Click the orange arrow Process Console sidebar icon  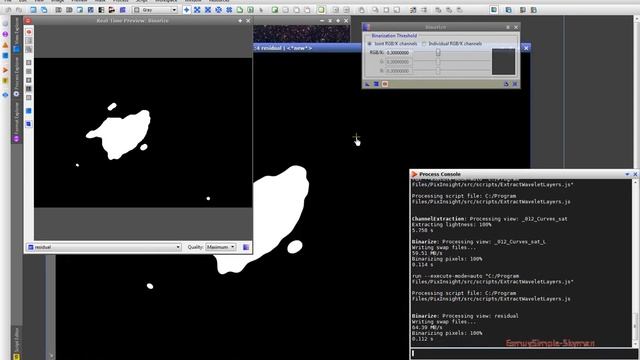pos(5,70)
